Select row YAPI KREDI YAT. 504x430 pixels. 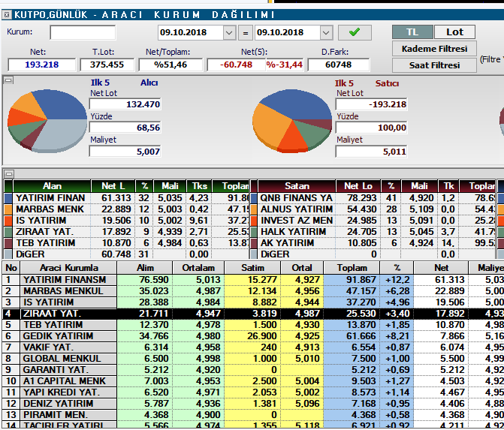point(252,392)
